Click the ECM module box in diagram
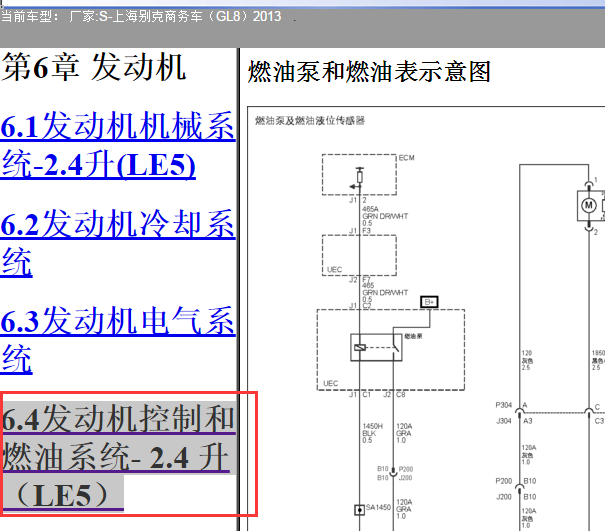This screenshot has height=531, width=605. click(359, 175)
